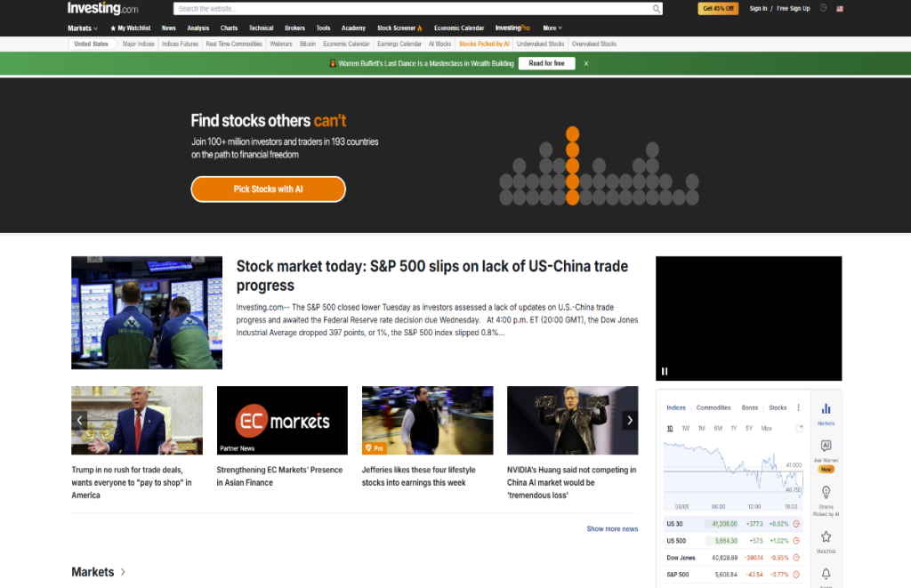Click the clock icon in US 500 row
Viewport: 911px width, 588px height.
796,541
